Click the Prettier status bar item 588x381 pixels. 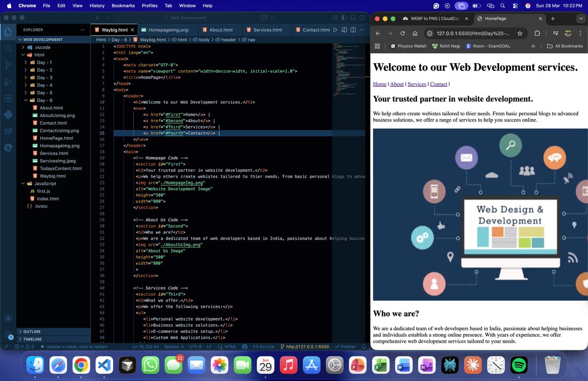(x=345, y=347)
